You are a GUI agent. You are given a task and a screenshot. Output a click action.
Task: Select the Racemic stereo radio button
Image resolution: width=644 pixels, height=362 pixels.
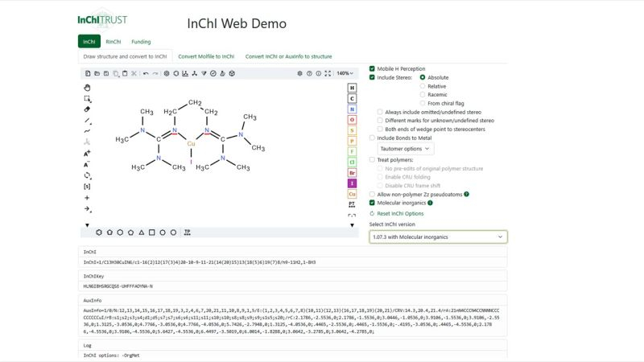click(423, 94)
